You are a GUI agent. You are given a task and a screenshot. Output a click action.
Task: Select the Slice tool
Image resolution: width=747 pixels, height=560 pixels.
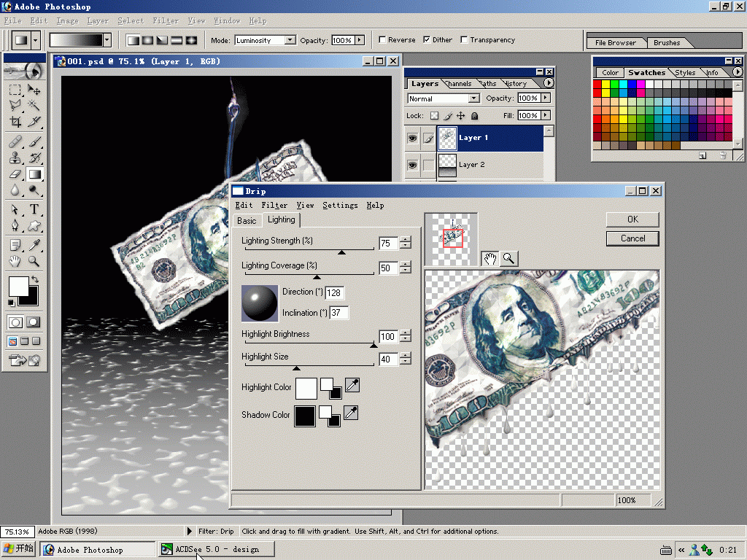[34, 122]
